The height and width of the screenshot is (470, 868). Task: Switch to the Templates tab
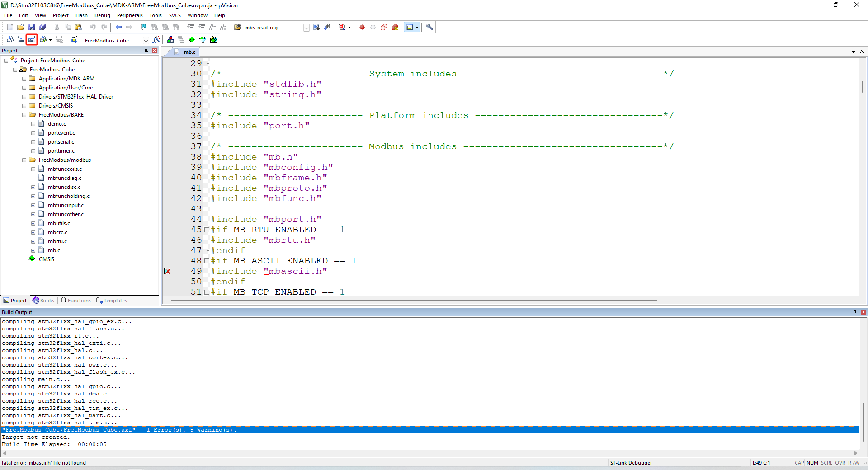coord(112,301)
